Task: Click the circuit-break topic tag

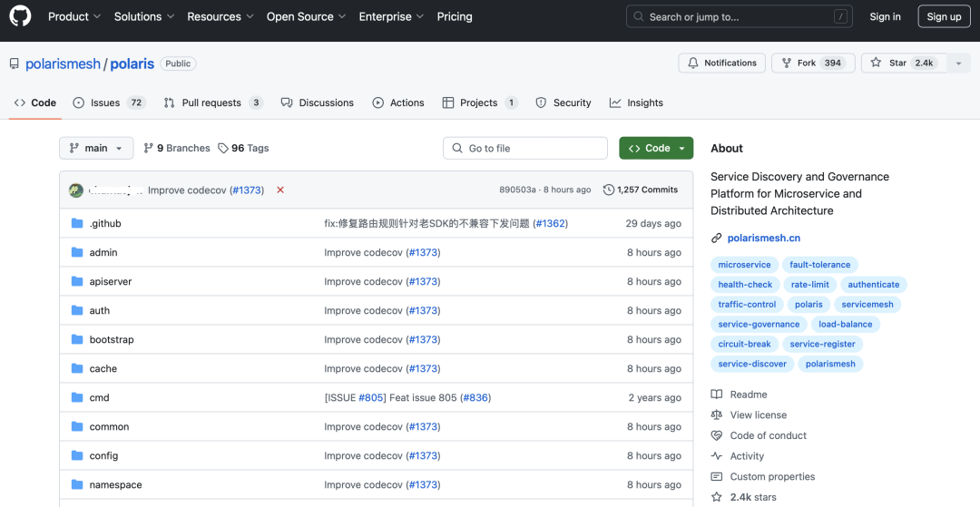Action: pos(744,344)
